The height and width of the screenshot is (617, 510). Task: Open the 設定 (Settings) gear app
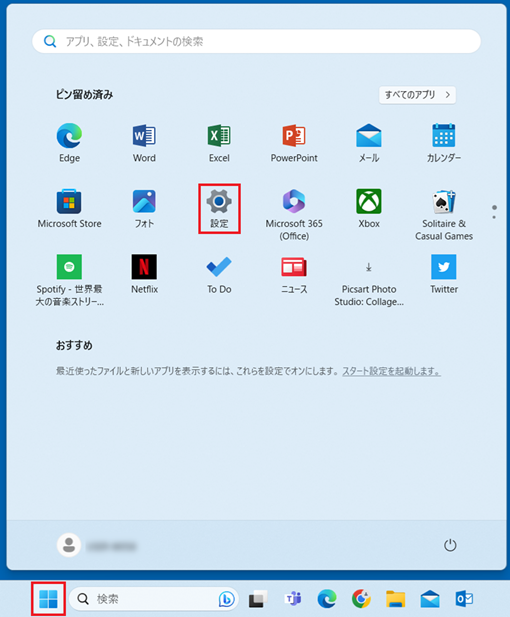(219, 209)
